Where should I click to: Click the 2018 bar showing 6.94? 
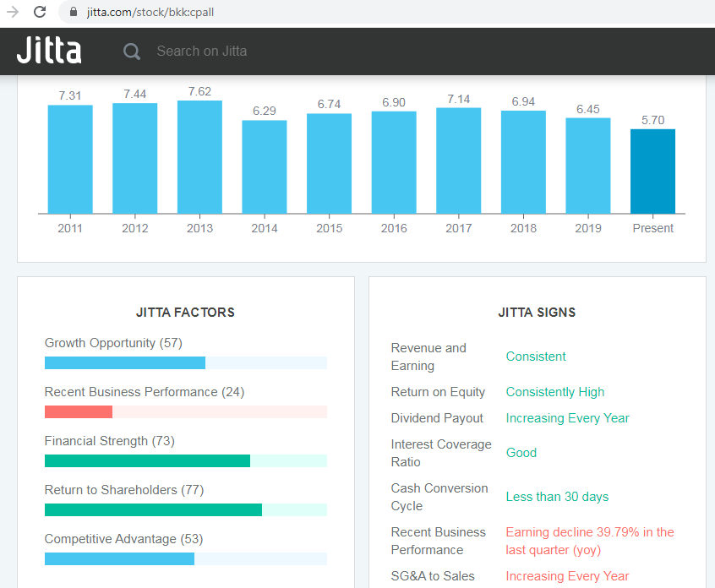coord(523,162)
